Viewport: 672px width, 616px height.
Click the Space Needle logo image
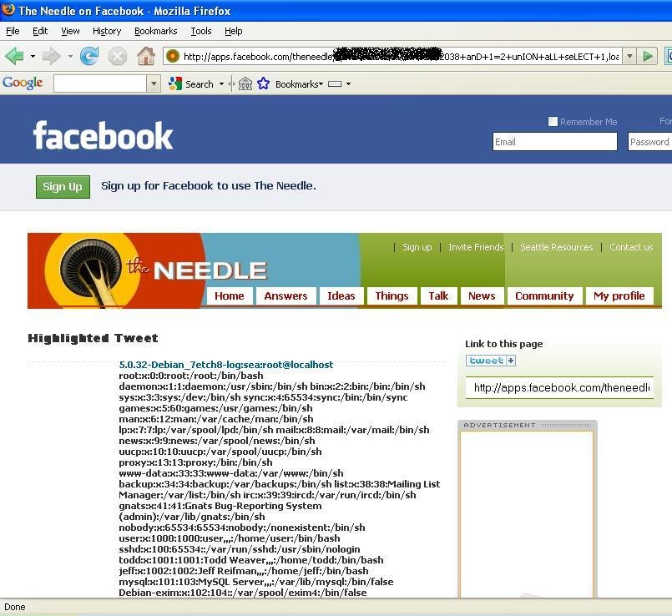(x=90, y=271)
